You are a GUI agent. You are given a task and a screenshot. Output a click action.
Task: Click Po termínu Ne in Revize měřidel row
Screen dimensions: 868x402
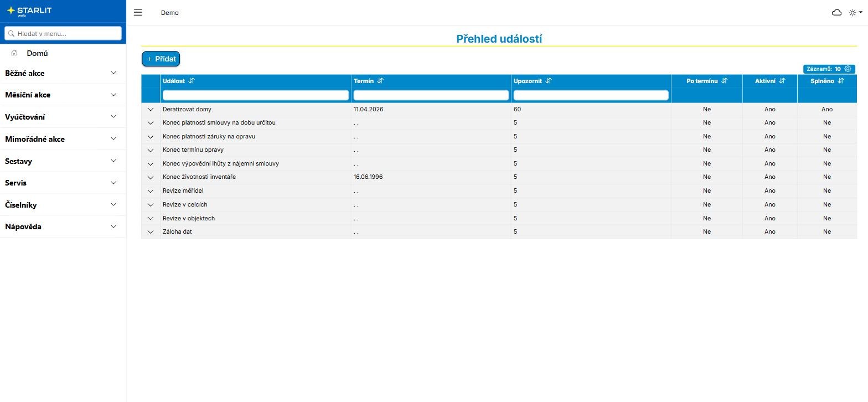[x=707, y=191]
